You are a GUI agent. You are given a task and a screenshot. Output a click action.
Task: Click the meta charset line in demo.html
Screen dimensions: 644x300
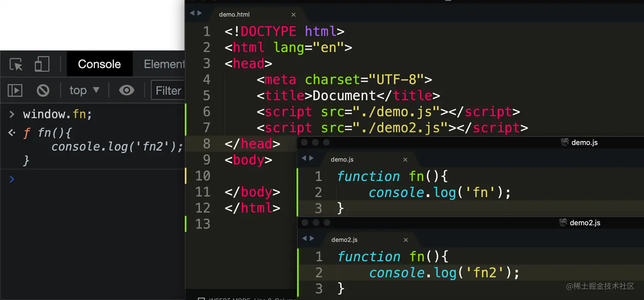[344, 80]
